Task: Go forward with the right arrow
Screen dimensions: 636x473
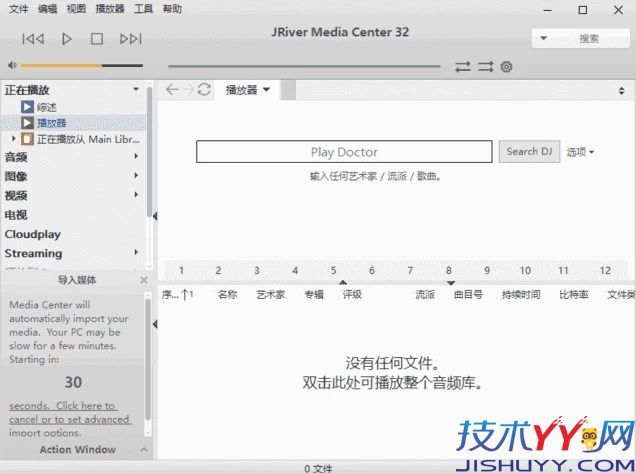Action: pos(188,89)
